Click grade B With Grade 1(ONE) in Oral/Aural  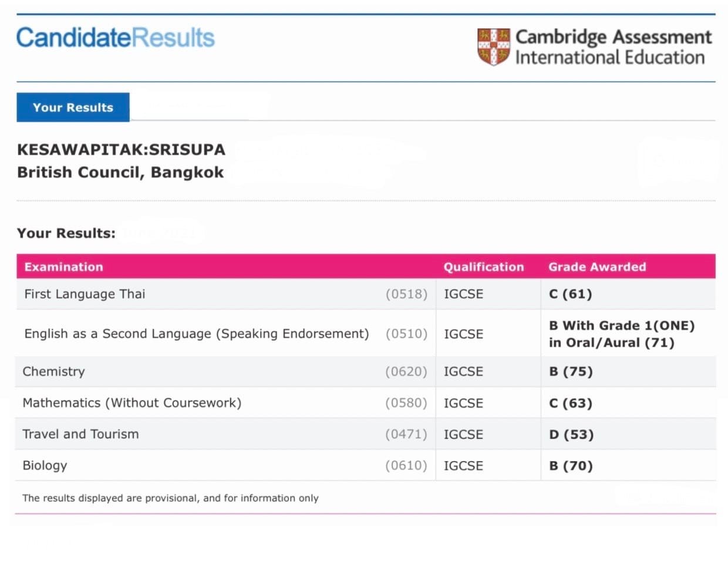(x=622, y=334)
